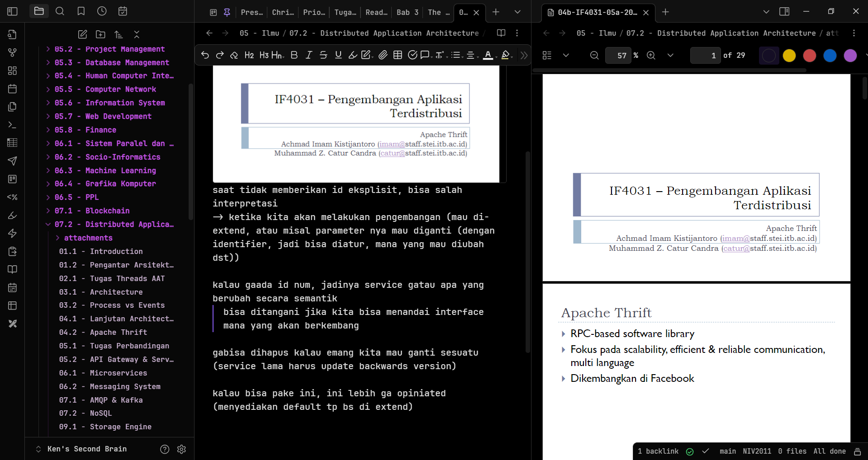Open the 04.2 - Apache Thrift note
The width and height of the screenshot is (868, 460).
click(x=118, y=332)
